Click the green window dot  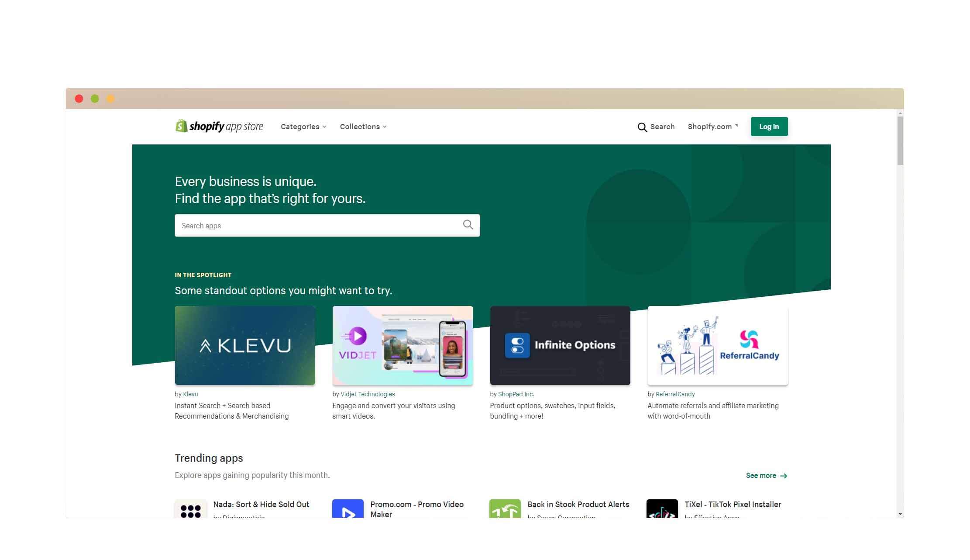(x=95, y=99)
